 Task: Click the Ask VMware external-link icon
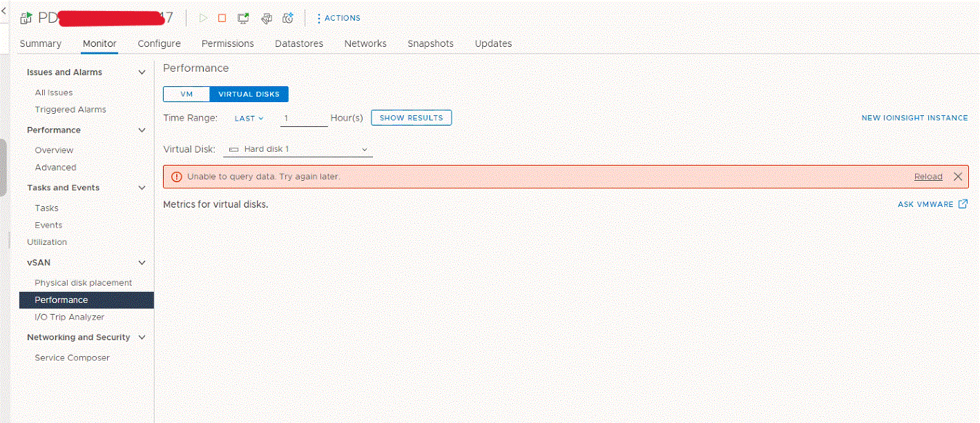[963, 204]
